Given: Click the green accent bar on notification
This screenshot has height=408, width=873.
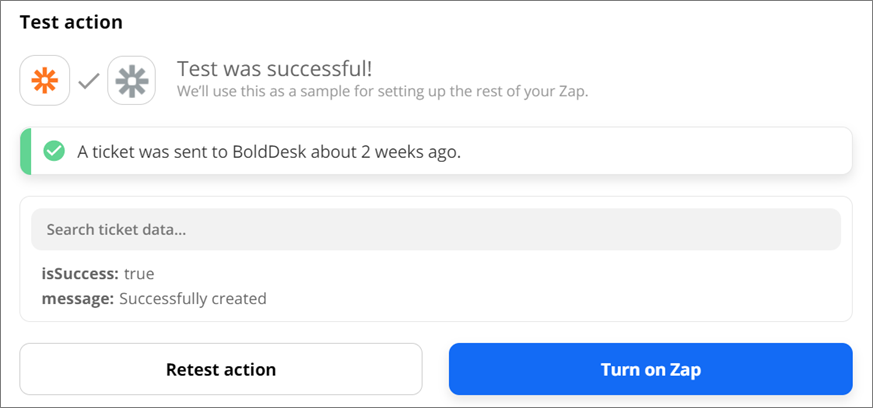Looking at the screenshot, I should [x=26, y=151].
